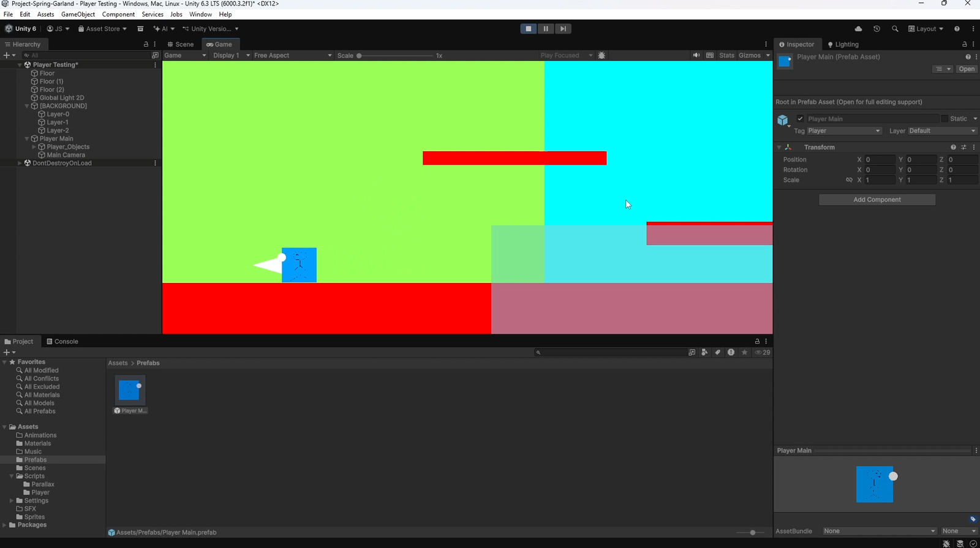980x548 pixels.
Task: Step forward one frame
Action: click(x=563, y=29)
